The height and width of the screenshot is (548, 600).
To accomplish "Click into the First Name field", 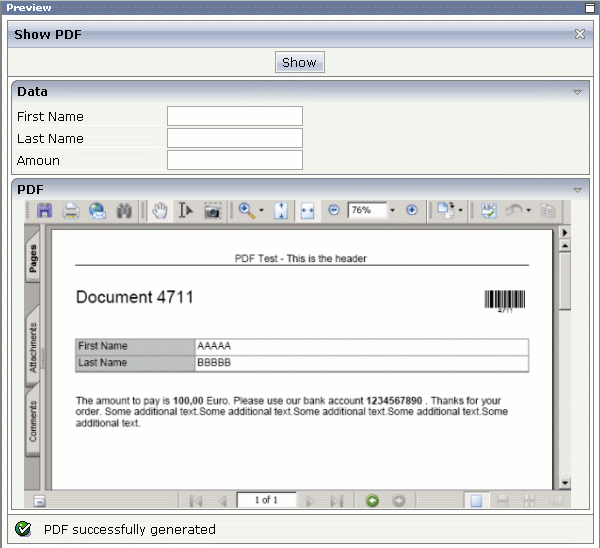I will 234,117.
